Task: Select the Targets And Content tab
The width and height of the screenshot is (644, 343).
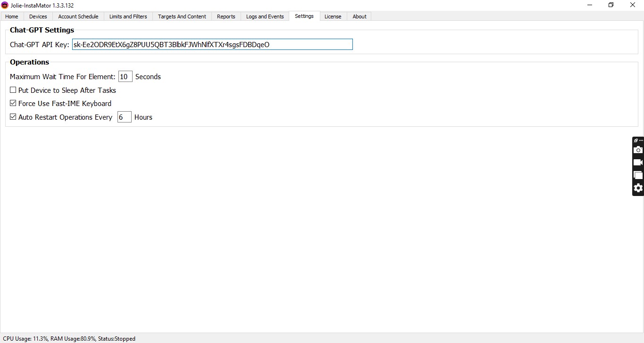Action: pyautogui.click(x=182, y=16)
